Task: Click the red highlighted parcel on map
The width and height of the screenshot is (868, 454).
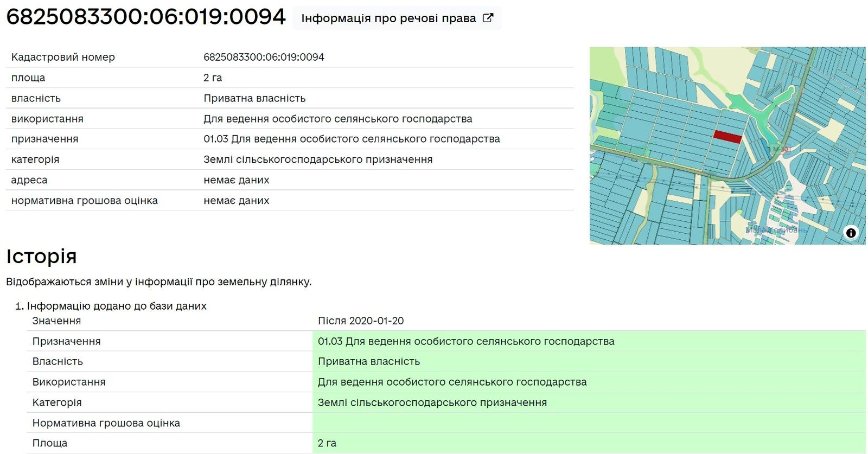Action: point(727,137)
